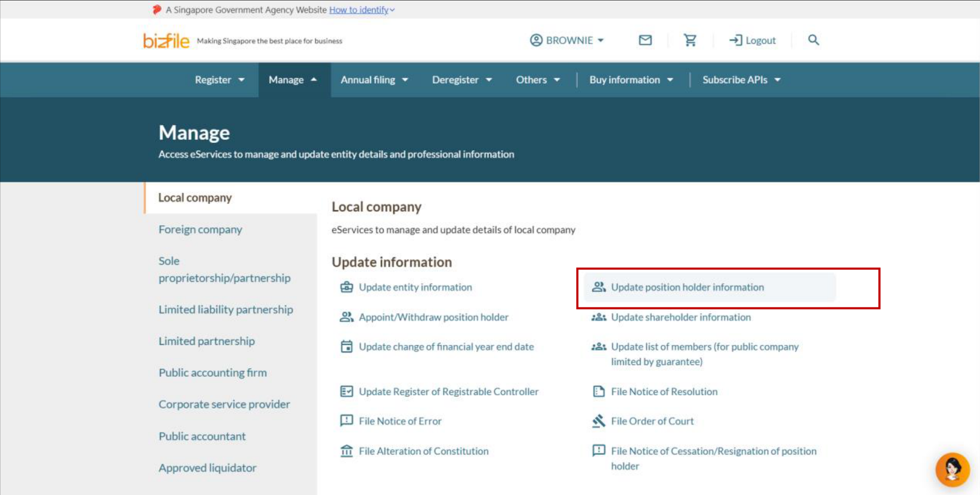Open Update Register of Registrable Controller link
Image resolution: width=980 pixels, height=495 pixels.
click(448, 391)
